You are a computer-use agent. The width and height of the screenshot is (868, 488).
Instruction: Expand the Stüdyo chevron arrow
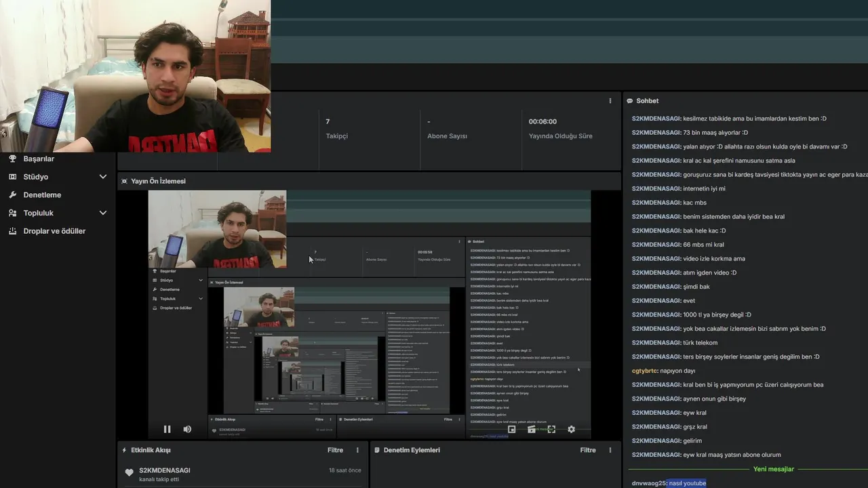(103, 177)
